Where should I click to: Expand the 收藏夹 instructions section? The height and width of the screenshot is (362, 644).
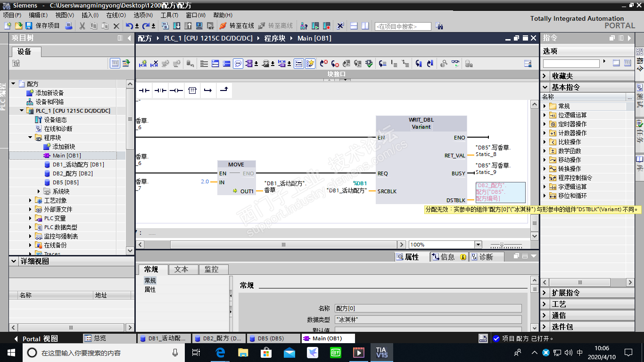[x=545, y=76]
